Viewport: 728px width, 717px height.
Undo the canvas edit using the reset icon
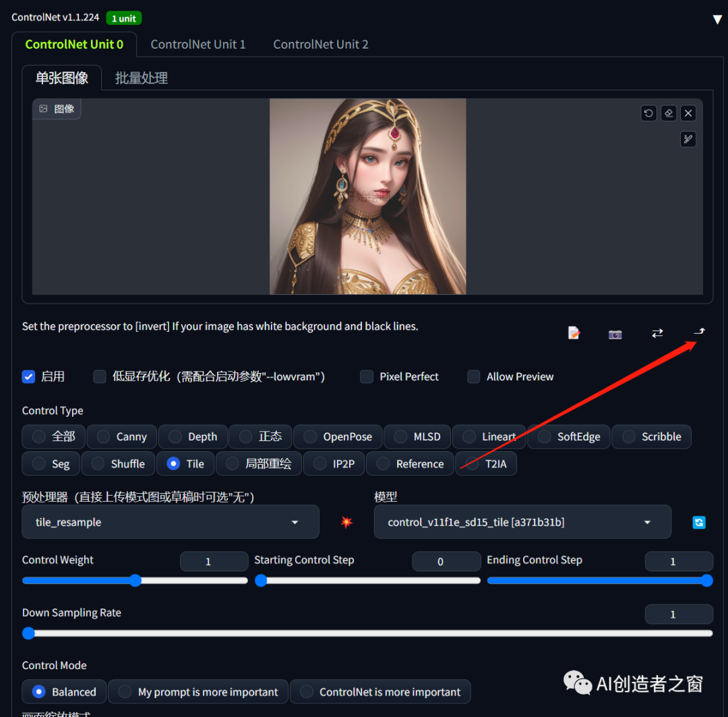(648, 113)
